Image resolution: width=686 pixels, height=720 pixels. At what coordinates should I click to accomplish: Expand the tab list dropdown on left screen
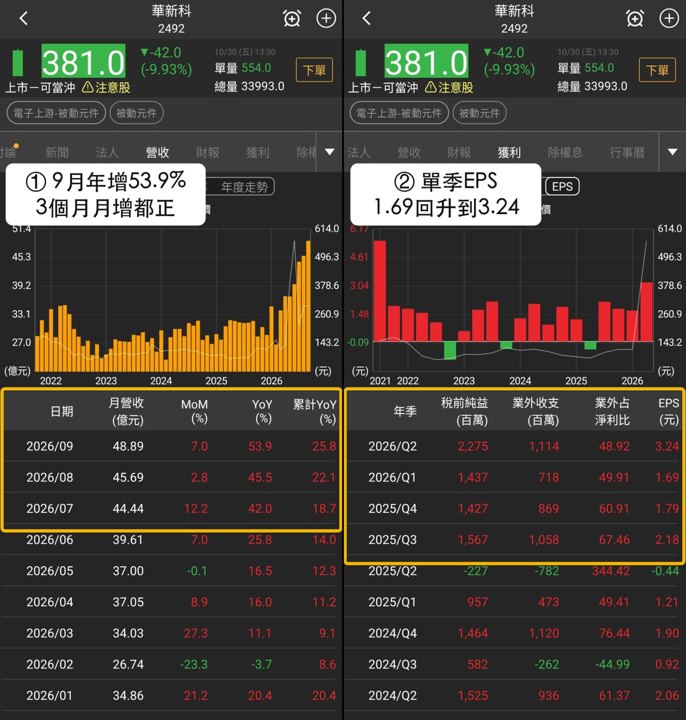330,152
